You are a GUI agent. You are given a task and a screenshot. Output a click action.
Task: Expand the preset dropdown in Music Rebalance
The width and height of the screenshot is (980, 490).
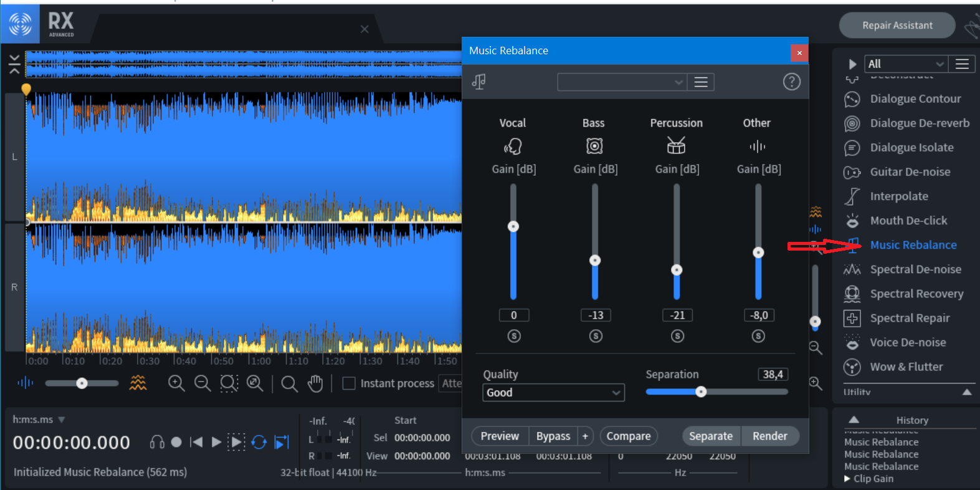pos(622,82)
